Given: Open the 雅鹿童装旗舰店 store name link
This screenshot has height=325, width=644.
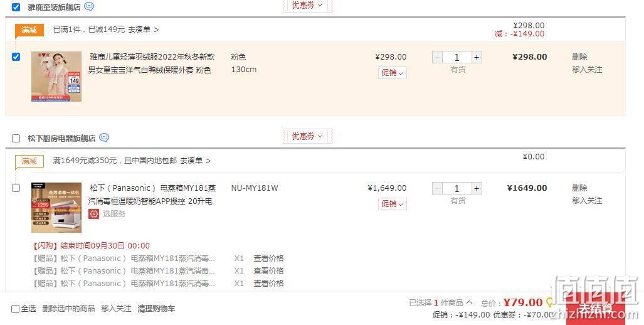Looking at the screenshot, I should click(54, 8).
